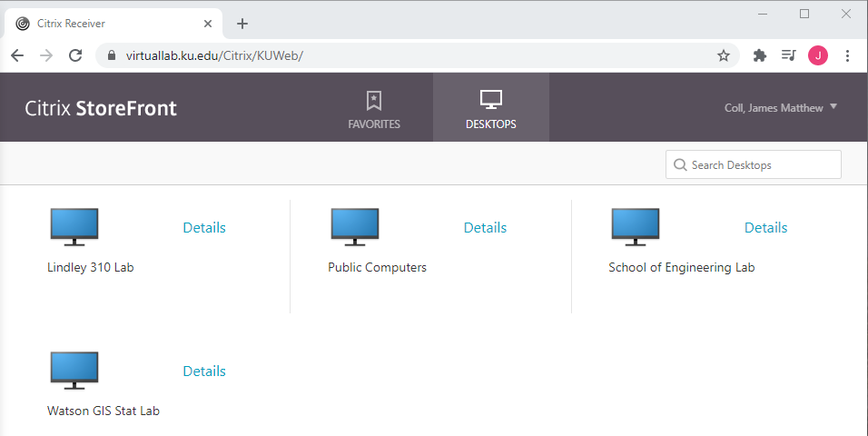Click the media control playlist icon
The height and width of the screenshot is (436, 868).
click(x=788, y=55)
